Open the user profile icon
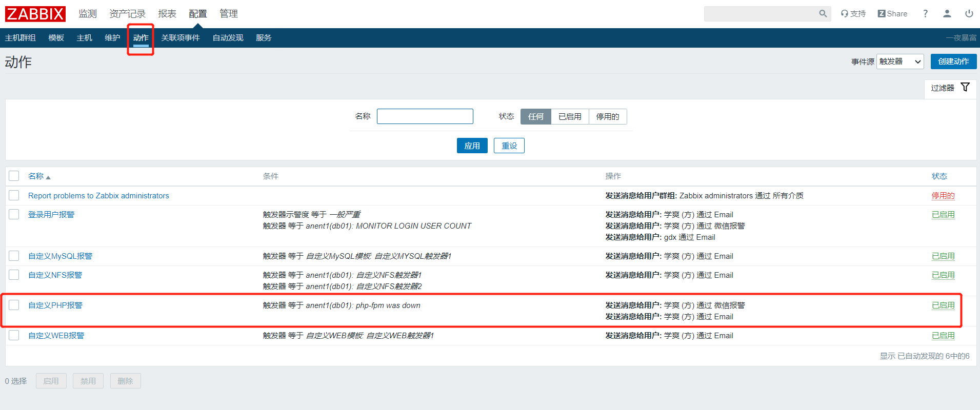This screenshot has width=980, height=410. click(x=947, y=14)
